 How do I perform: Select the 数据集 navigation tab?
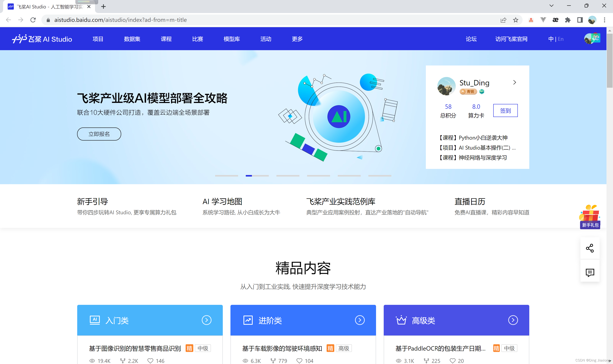[132, 39]
